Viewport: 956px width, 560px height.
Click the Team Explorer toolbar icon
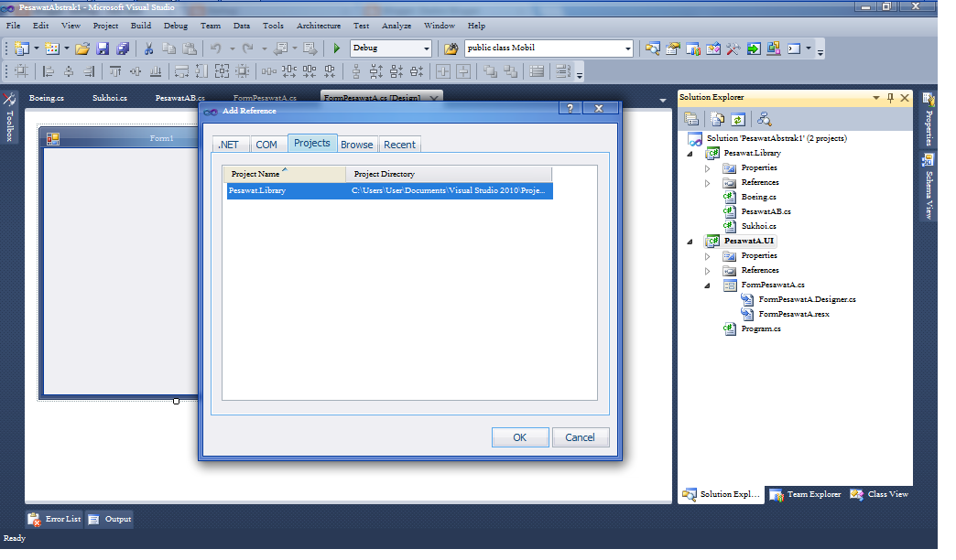692,48
